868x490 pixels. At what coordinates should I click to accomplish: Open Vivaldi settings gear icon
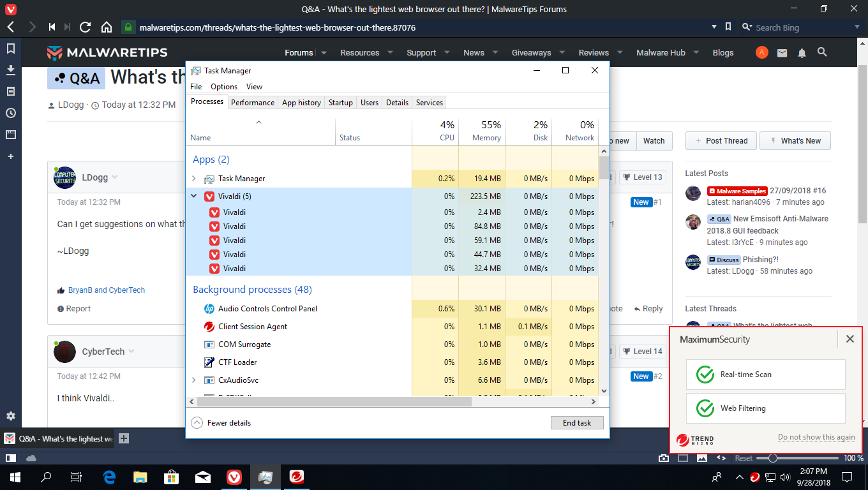(11, 416)
